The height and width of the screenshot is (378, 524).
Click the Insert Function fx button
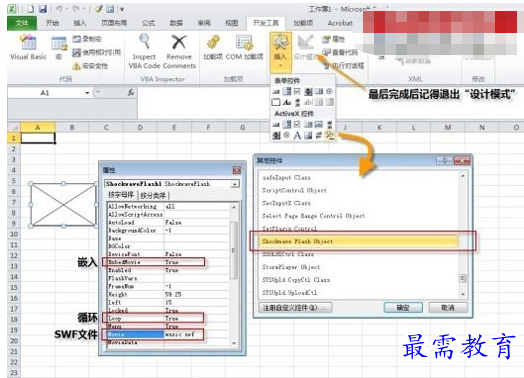point(131,93)
